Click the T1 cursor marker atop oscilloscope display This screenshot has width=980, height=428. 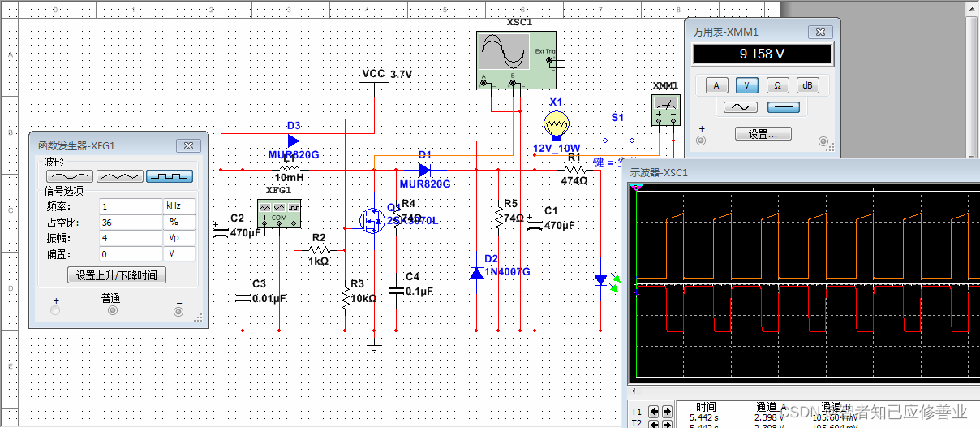[638, 188]
